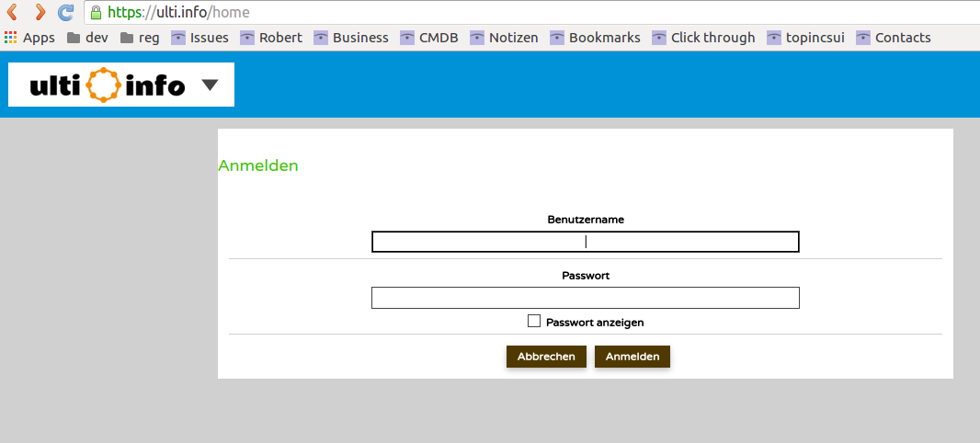The image size is (980, 443).
Task: Enable the Passwort anzeigen checkbox
Action: coord(534,321)
